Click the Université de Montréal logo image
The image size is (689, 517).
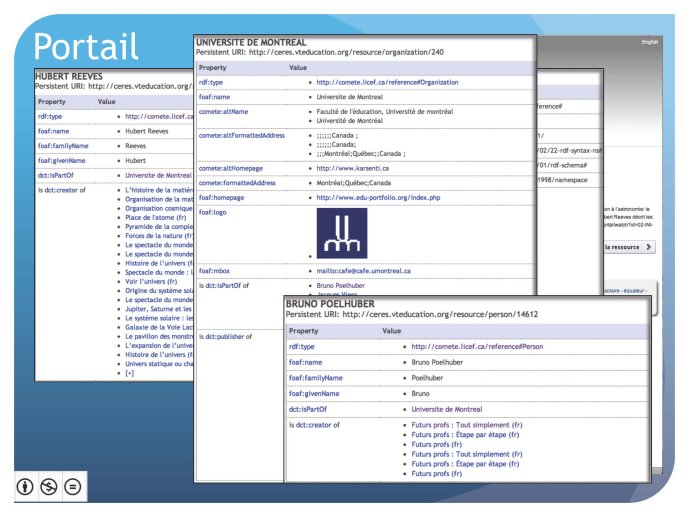342,233
